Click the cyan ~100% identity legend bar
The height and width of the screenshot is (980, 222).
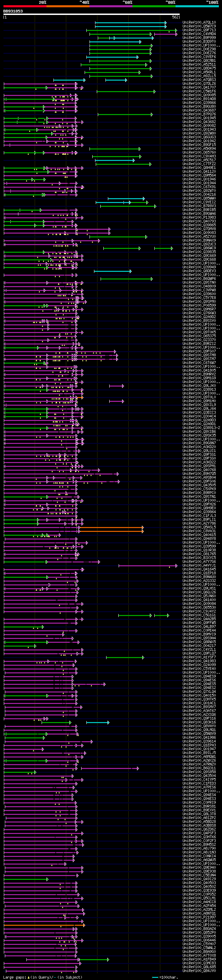197,6
